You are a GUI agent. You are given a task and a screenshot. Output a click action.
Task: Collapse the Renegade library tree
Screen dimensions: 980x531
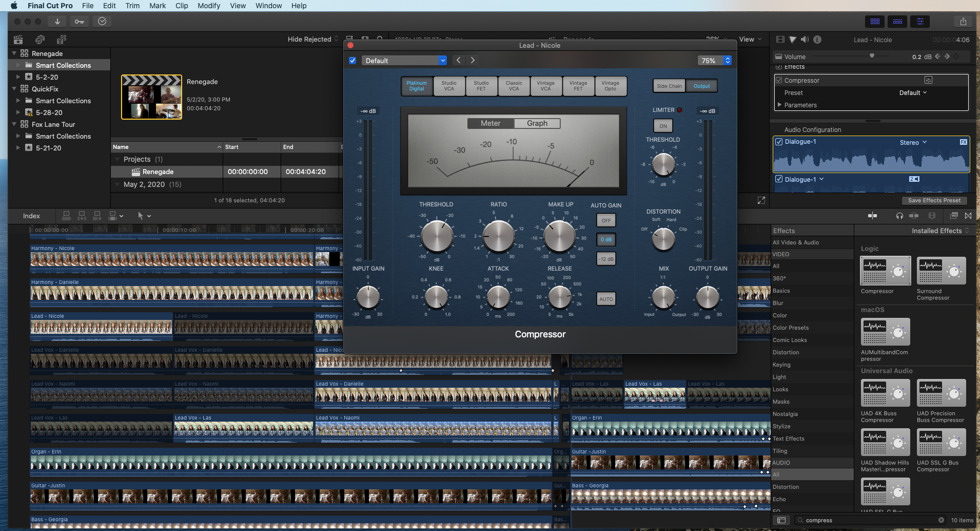(x=14, y=53)
